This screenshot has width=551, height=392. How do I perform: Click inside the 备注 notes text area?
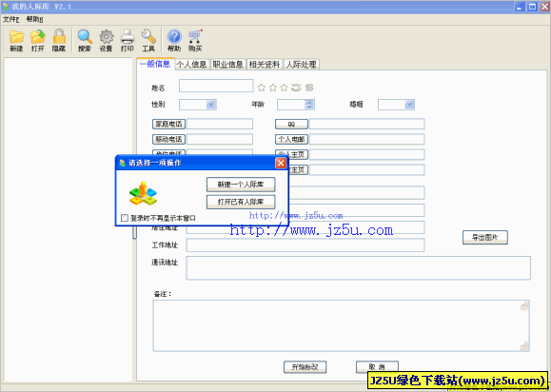[342, 325]
